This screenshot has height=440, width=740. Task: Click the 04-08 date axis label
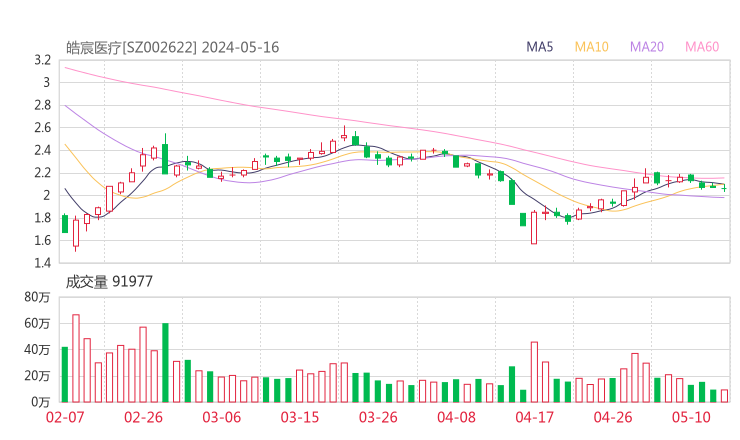tap(456, 417)
